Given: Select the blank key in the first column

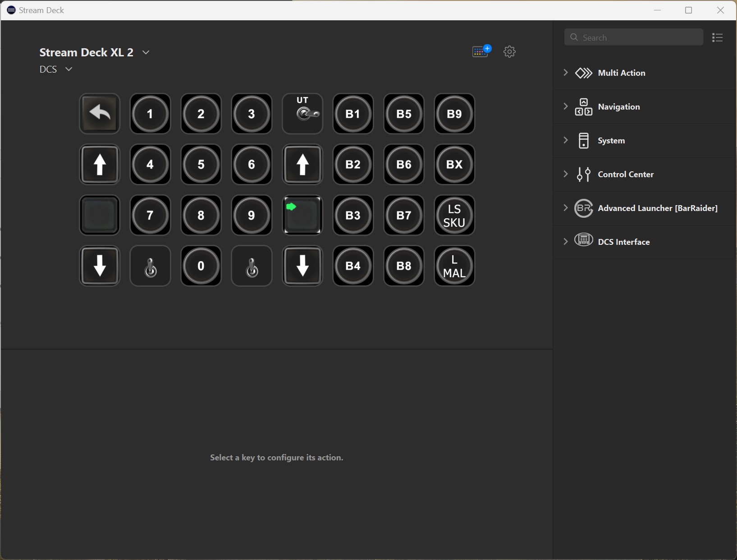Looking at the screenshot, I should click(x=100, y=215).
